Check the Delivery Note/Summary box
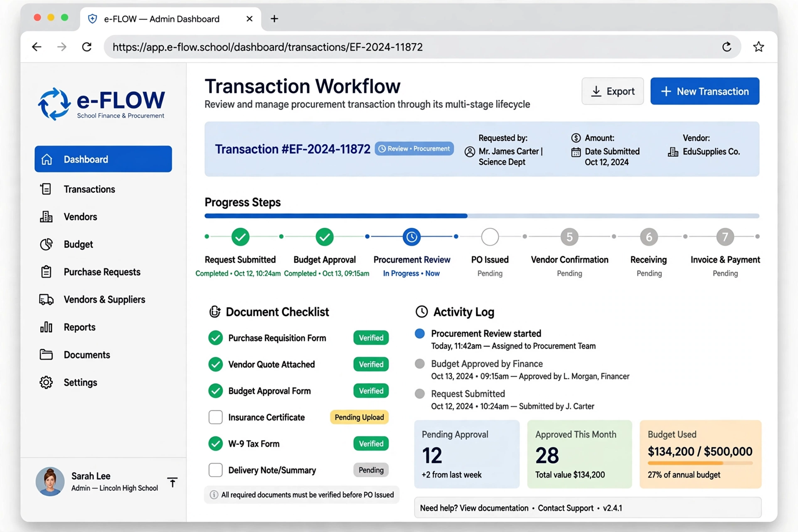798x532 pixels. pyautogui.click(x=215, y=470)
